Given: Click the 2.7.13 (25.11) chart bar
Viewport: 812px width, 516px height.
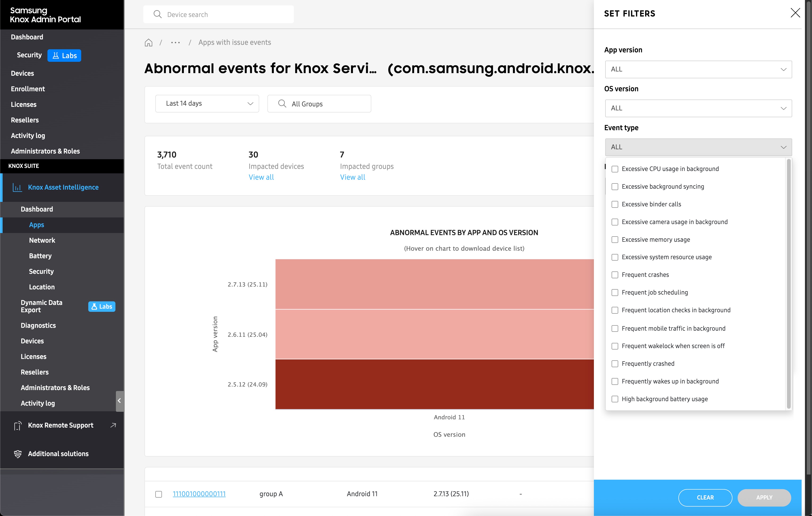Looking at the screenshot, I should pos(434,284).
